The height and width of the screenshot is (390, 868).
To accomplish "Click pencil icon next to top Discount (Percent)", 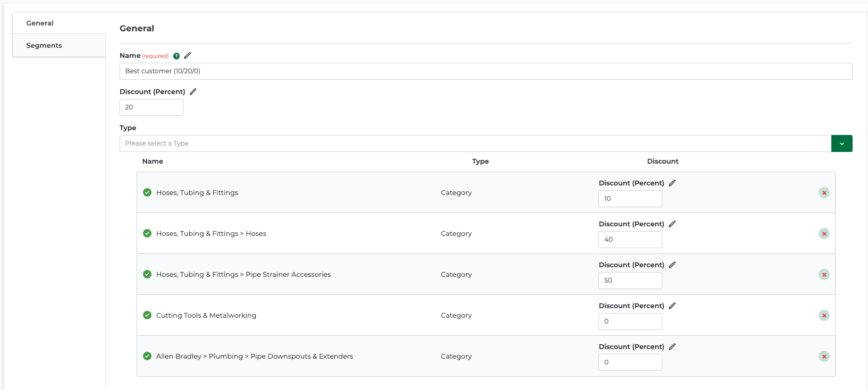I will [x=193, y=91].
